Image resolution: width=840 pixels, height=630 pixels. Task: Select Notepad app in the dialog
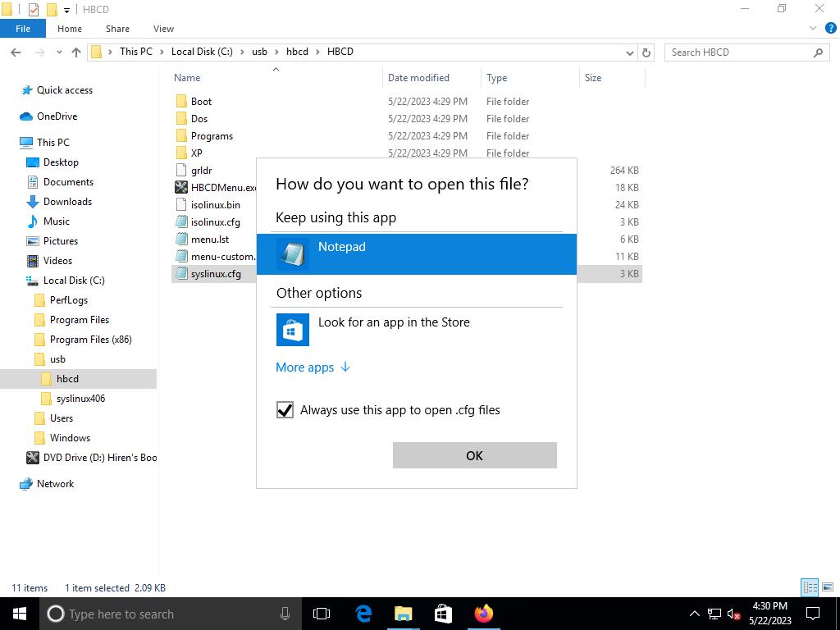416,253
